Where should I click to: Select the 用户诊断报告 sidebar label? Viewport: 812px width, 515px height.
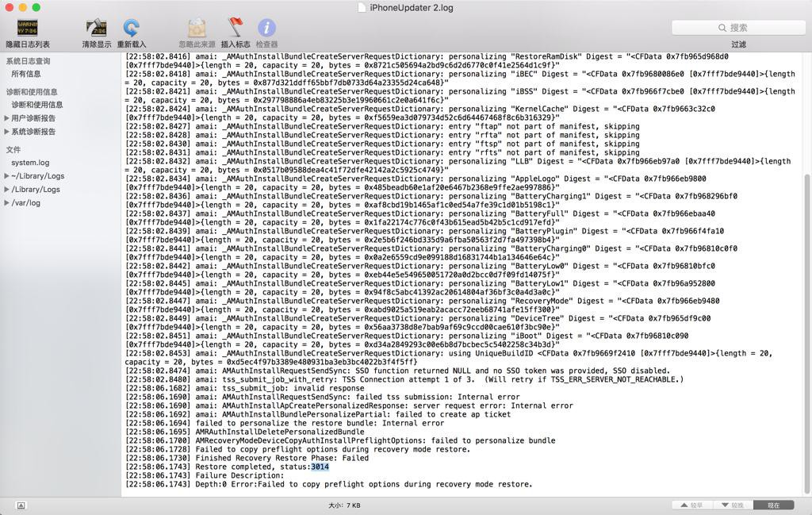point(33,118)
